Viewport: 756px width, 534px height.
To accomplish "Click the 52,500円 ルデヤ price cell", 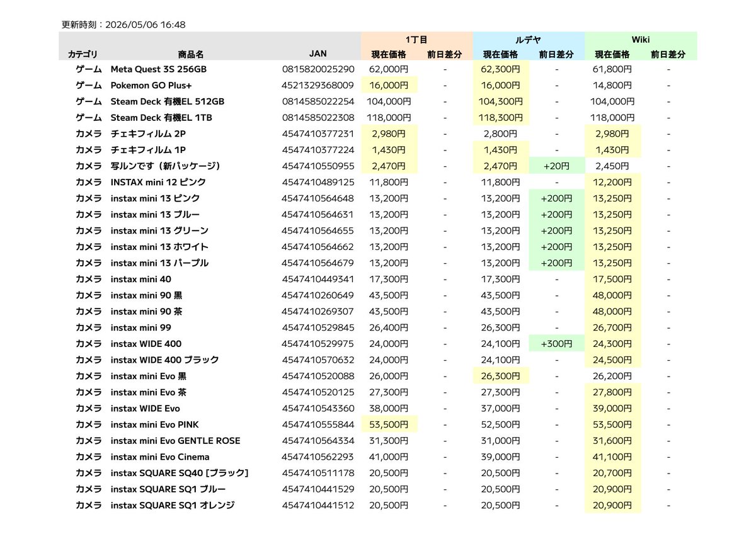I will 501,424.
